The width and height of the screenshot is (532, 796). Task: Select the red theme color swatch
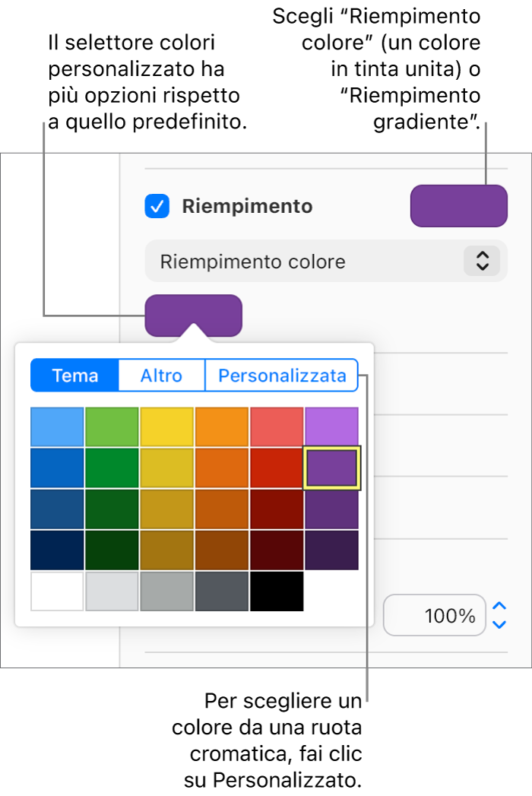pyautogui.click(x=276, y=427)
